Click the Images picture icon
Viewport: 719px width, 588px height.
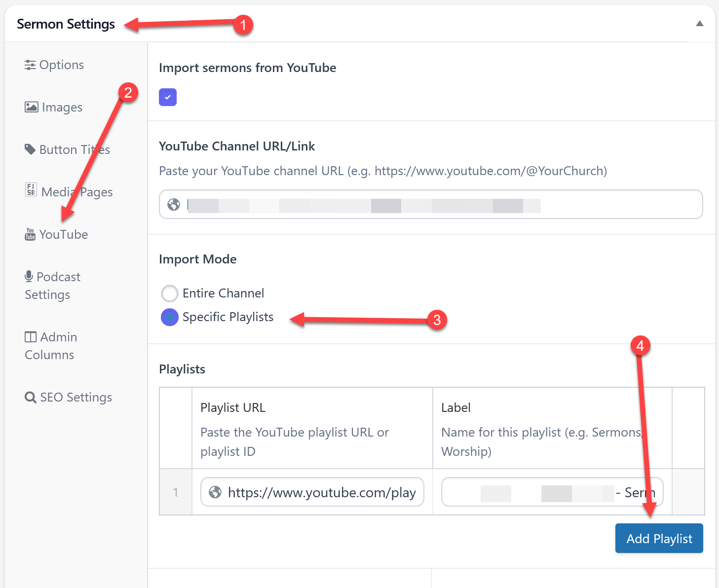(x=32, y=107)
